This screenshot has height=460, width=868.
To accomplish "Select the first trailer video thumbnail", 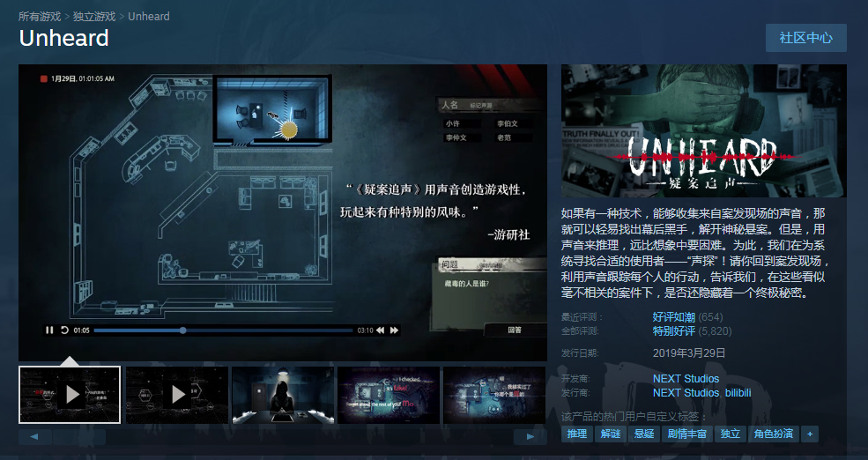I will pyautogui.click(x=70, y=395).
